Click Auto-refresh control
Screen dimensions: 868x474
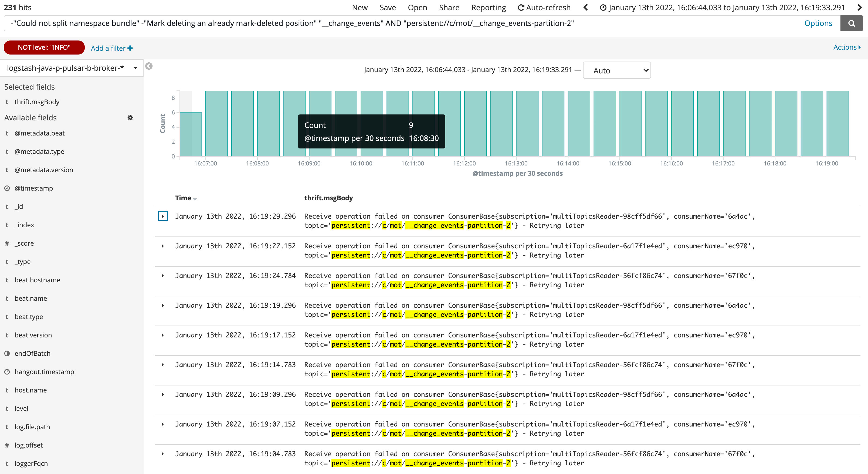point(544,7)
